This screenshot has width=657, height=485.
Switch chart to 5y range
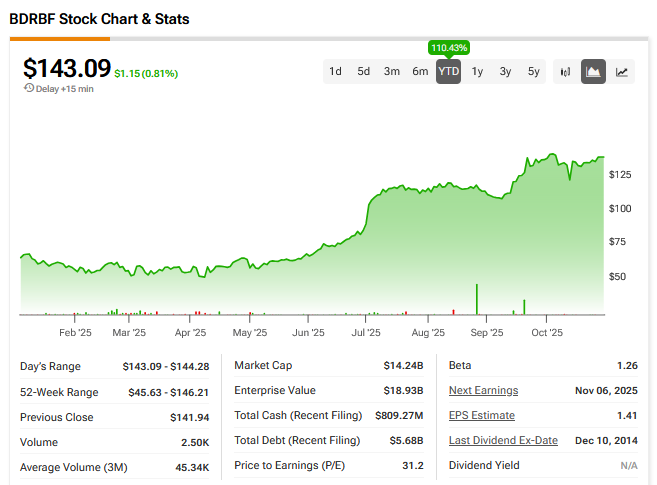[x=533, y=72]
